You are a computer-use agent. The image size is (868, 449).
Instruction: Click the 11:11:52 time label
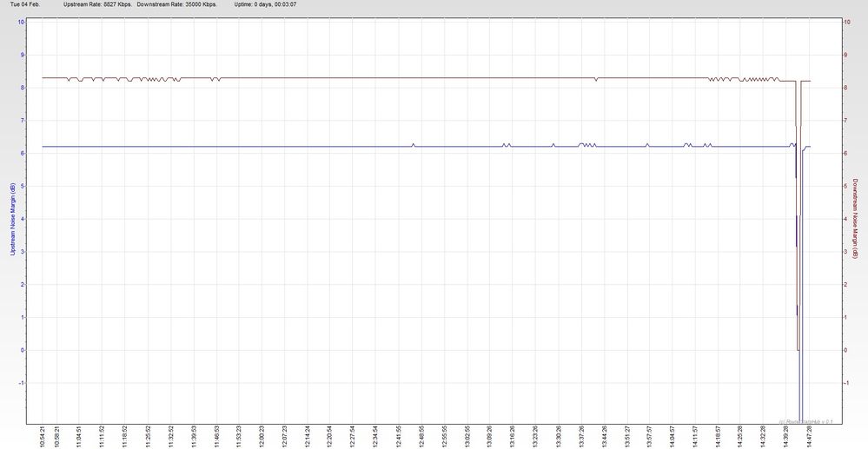tap(103, 437)
